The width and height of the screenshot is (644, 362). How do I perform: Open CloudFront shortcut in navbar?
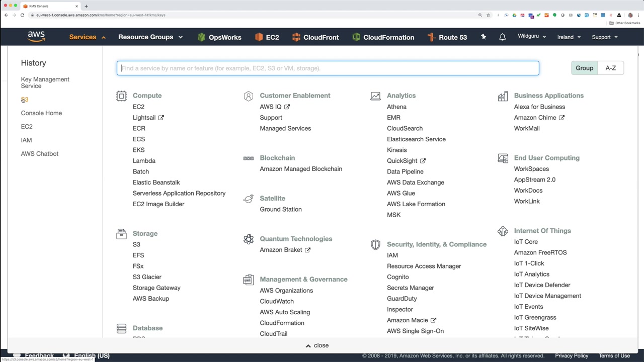point(315,37)
